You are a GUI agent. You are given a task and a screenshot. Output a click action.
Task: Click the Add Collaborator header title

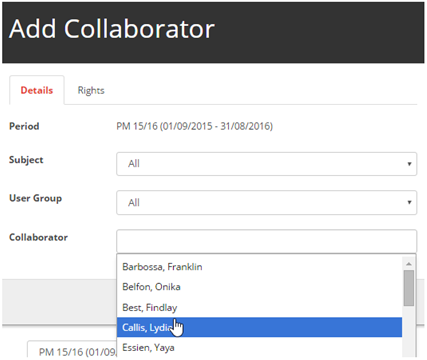tap(112, 29)
